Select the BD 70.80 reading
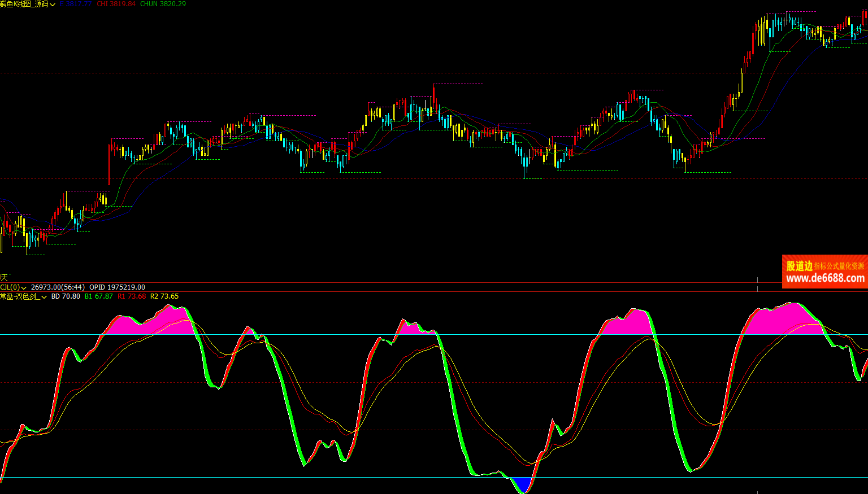 66,296
